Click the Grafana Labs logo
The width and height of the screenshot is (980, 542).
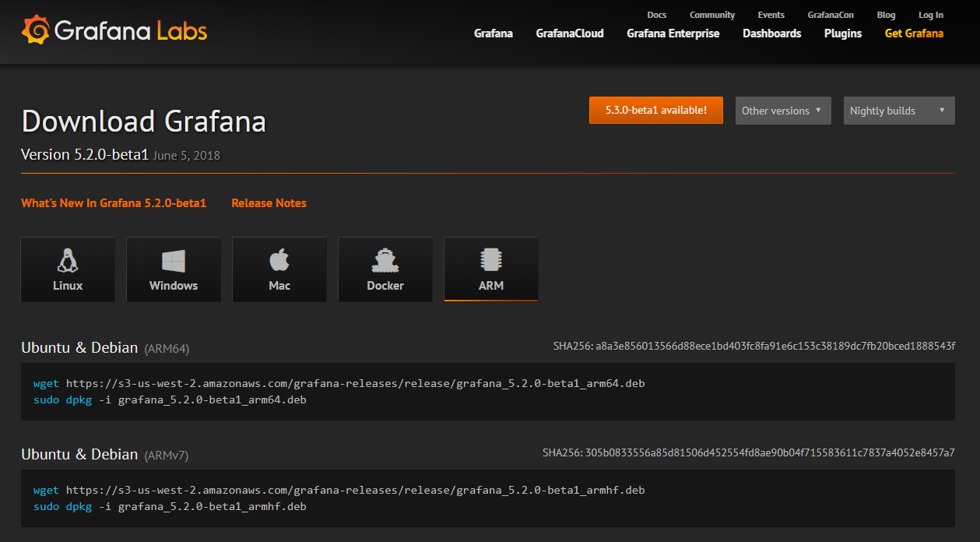(x=114, y=30)
